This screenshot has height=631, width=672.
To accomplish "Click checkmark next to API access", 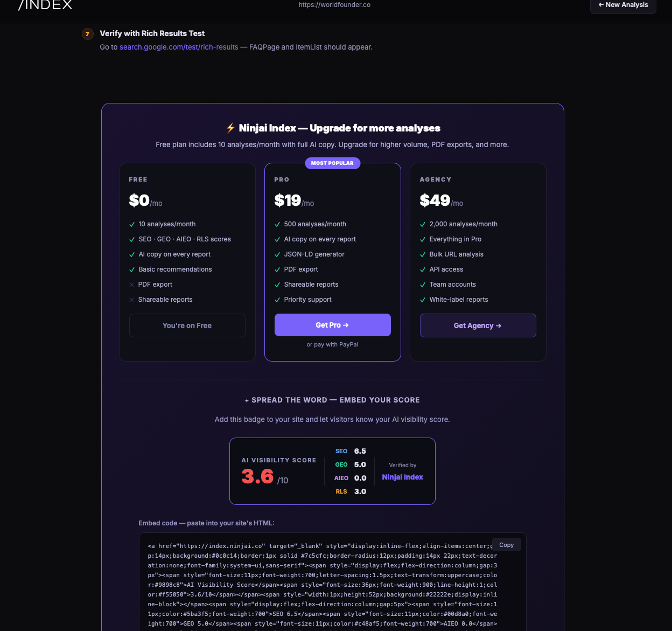I will [x=423, y=269].
